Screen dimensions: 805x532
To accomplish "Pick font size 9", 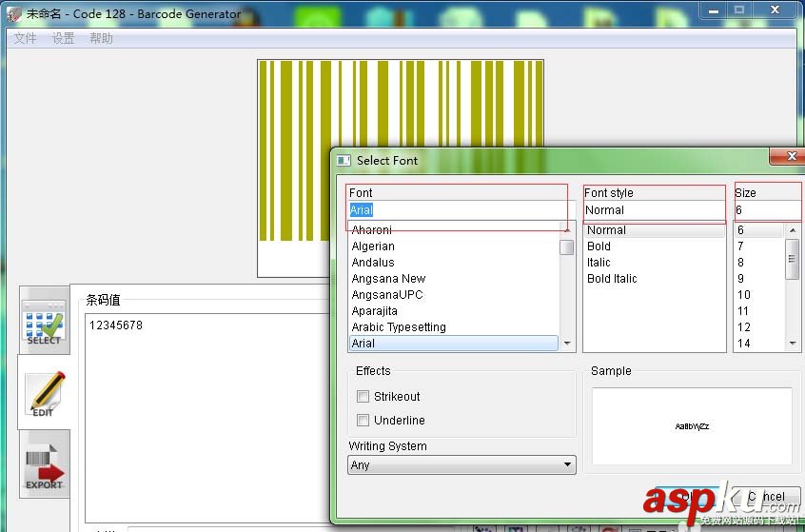I will click(x=759, y=279).
